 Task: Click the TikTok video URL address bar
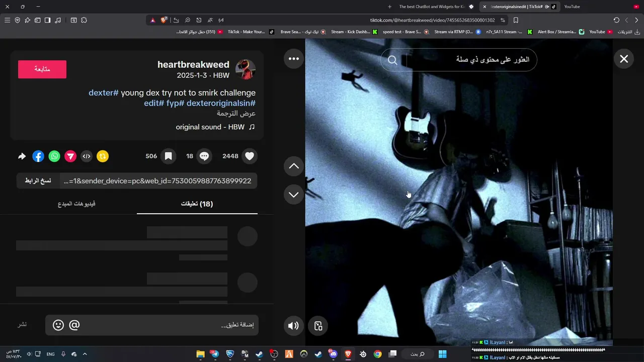[432, 20]
